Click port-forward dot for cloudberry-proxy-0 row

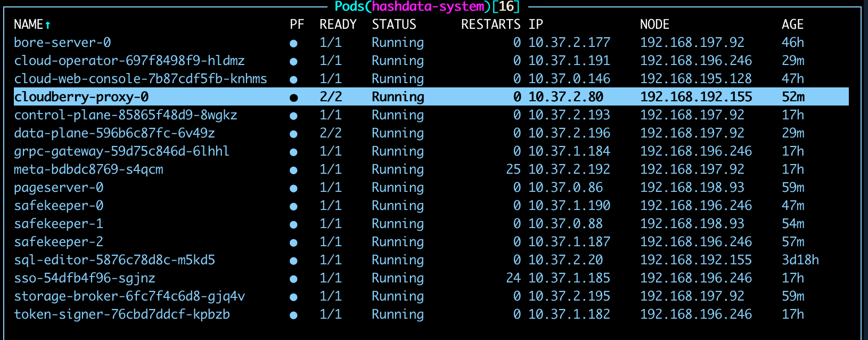(x=293, y=98)
